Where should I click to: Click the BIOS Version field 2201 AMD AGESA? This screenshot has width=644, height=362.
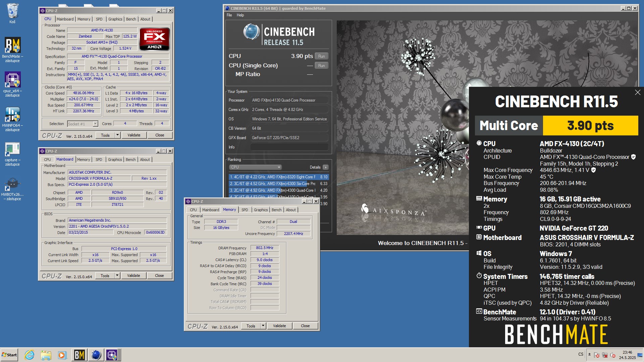[x=117, y=226]
